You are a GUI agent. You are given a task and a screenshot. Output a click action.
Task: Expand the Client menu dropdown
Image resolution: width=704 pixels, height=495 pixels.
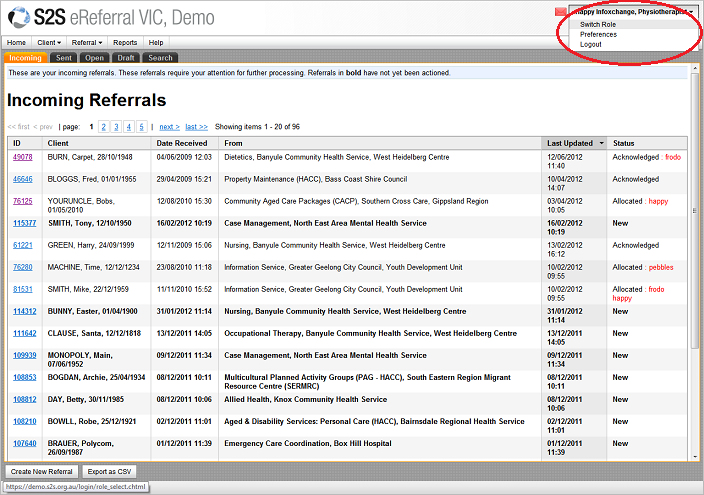point(49,43)
